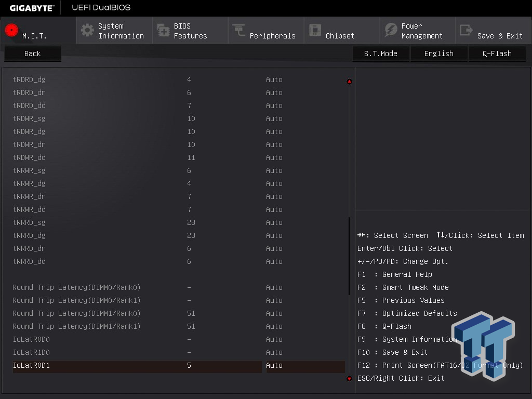Viewport: 532px width, 399px height.
Task: Click the Power Management lightning icon
Action: [391, 30]
